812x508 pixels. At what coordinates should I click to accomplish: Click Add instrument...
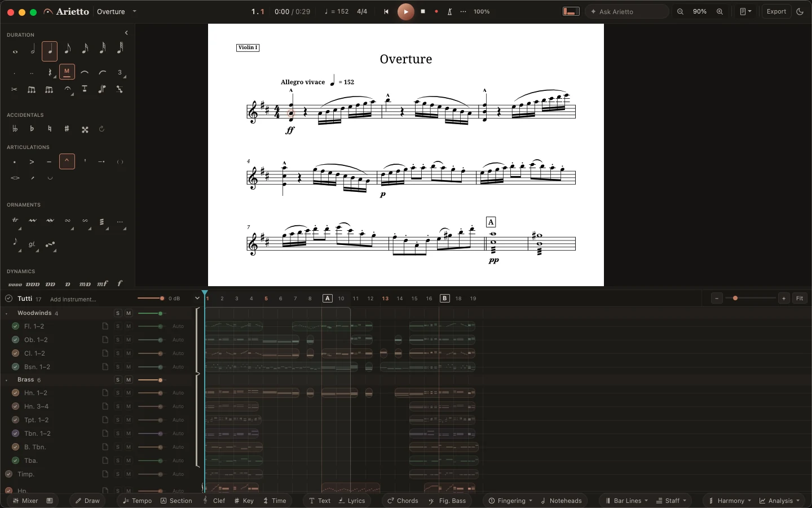pos(73,299)
